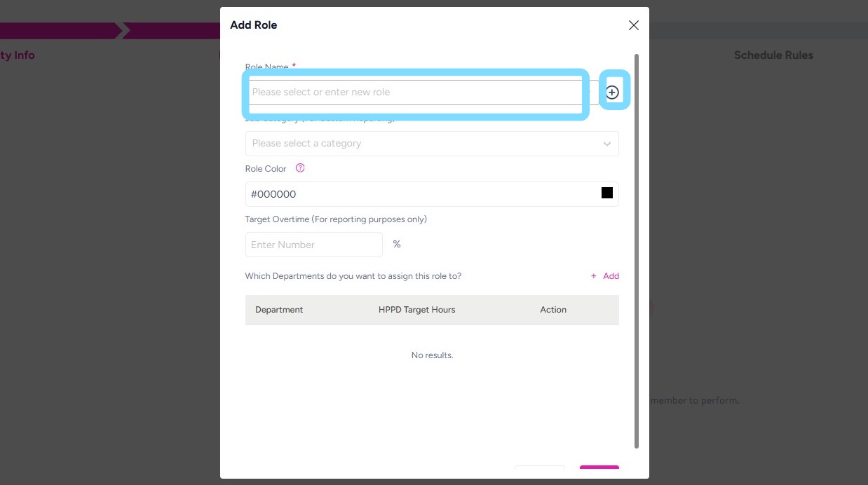Click the 'No results.' empty table message
The height and width of the screenshot is (485, 868).
pyautogui.click(x=432, y=355)
